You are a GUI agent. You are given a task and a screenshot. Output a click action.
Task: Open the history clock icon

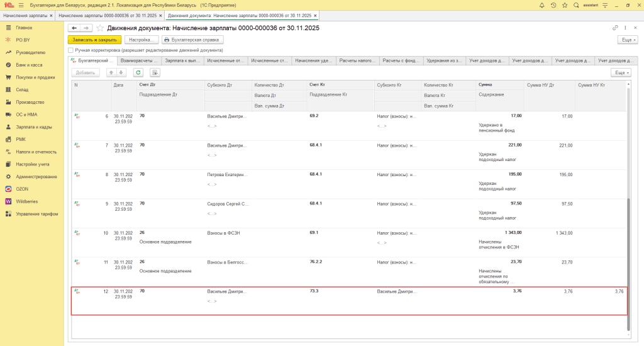pyautogui.click(x=553, y=5)
